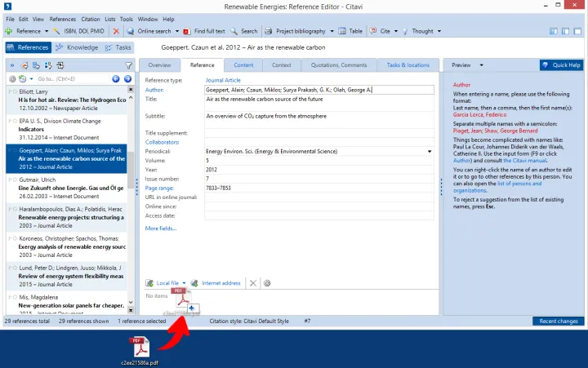Click the Quick Help button
This screenshot has width=588, height=368.
coord(561,65)
